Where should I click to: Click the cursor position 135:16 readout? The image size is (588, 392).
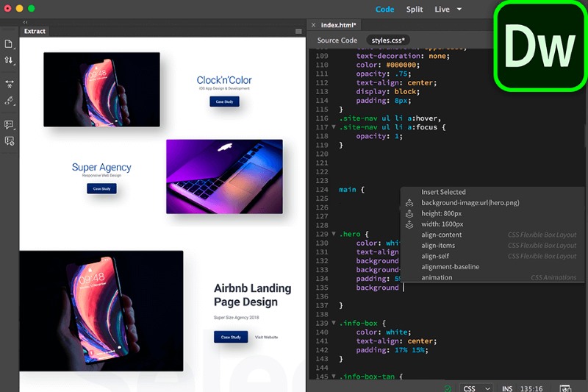pyautogui.click(x=531, y=388)
